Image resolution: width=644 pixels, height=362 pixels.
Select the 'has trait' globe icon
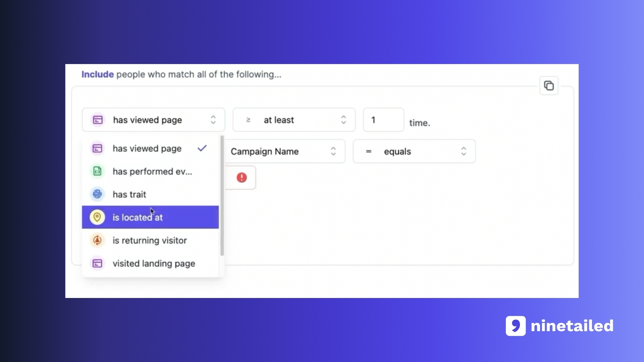point(97,194)
